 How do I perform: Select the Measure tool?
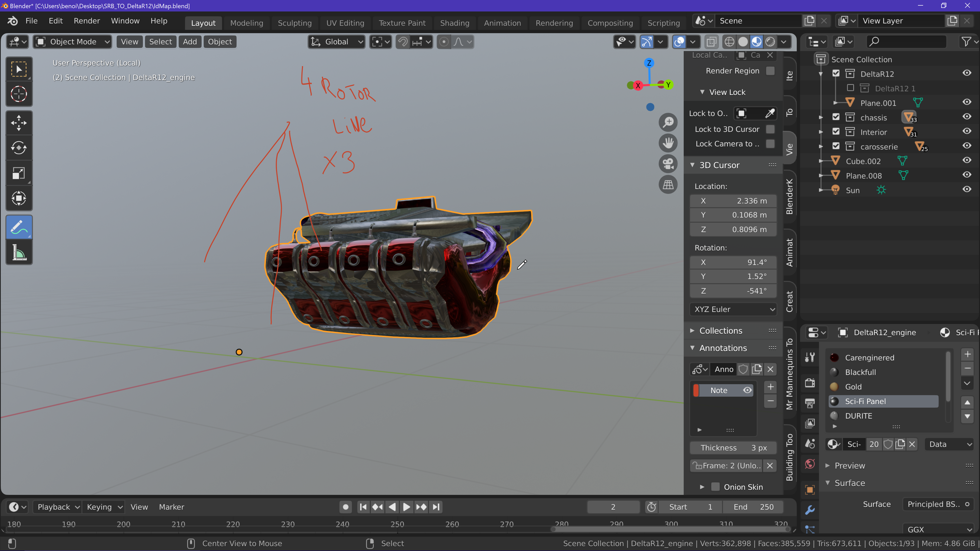click(x=19, y=253)
